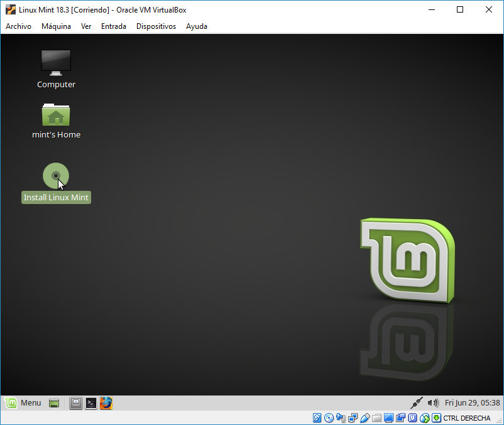Viewport: 504px width, 425px height.
Task: Click the green-arrow keyboard capture indicator
Action: [436, 418]
